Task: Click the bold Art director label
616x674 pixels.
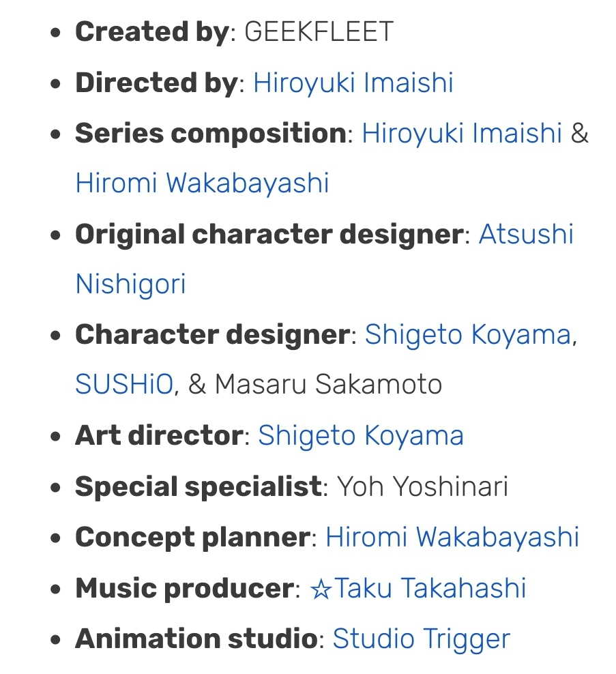Action: pos(160,435)
